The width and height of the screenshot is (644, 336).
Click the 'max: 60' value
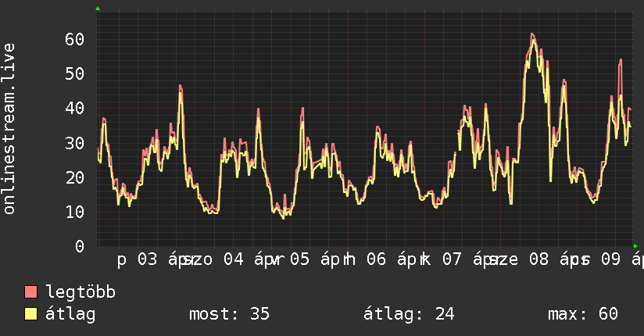click(x=583, y=314)
